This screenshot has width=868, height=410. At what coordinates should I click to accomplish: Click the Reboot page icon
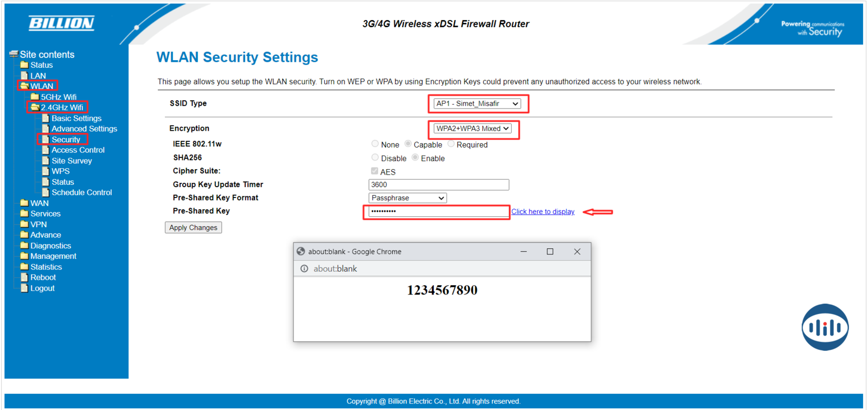24,277
